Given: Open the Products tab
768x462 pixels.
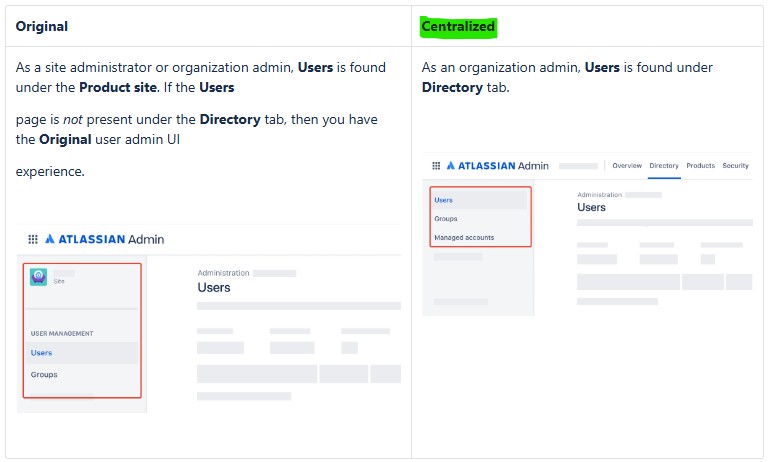Looking at the screenshot, I should [700, 165].
